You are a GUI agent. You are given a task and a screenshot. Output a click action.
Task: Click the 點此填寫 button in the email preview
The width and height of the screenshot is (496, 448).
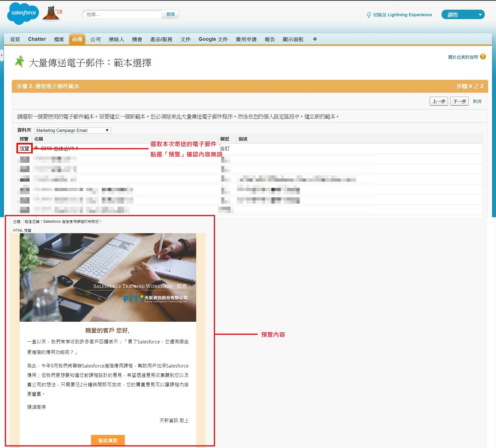[108, 440]
